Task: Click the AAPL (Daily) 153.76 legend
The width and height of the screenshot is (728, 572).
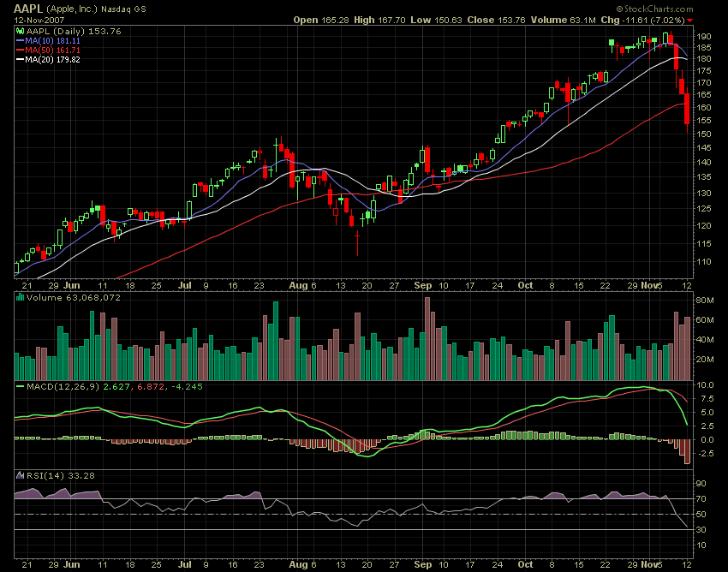Action: click(x=74, y=32)
